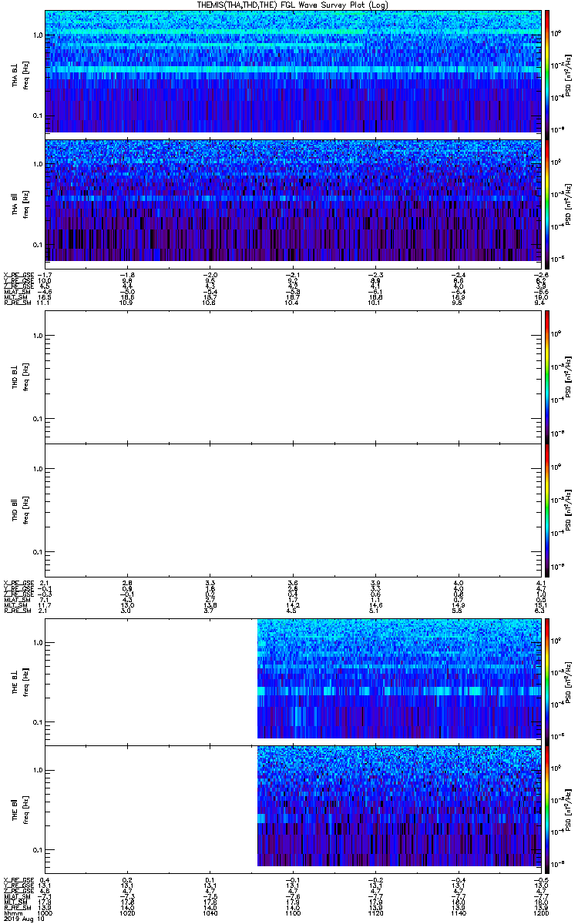Viewport: 578px width, 924px height.
Task: Click the 'THD B∥ freq [Hz]' axis label
Action: [21, 510]
